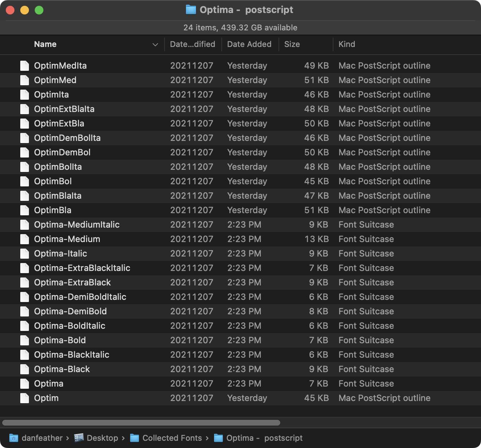Click the Optim document icon
481x448 pixels.
tap(24, 398)
